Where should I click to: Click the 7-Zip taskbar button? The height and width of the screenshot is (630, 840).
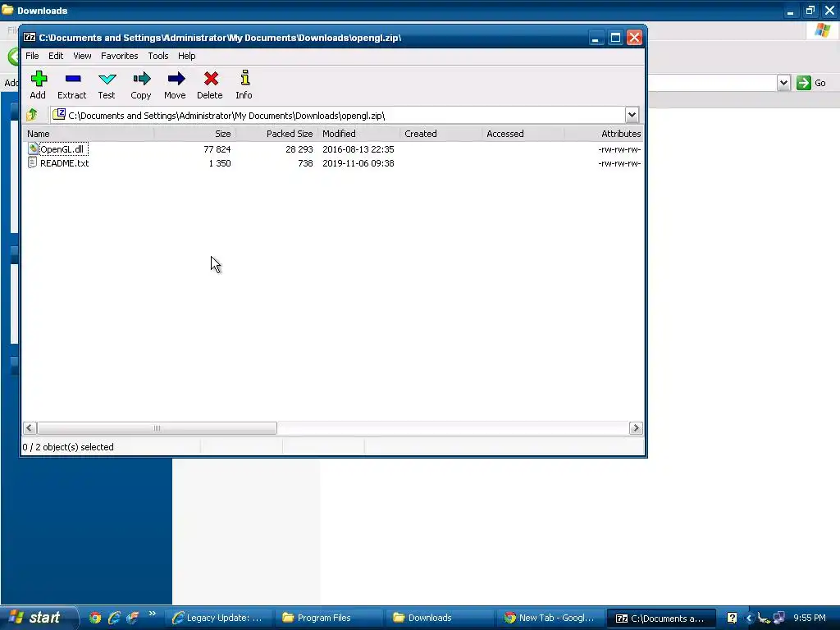pyautogui.click(x=662, y=618)
